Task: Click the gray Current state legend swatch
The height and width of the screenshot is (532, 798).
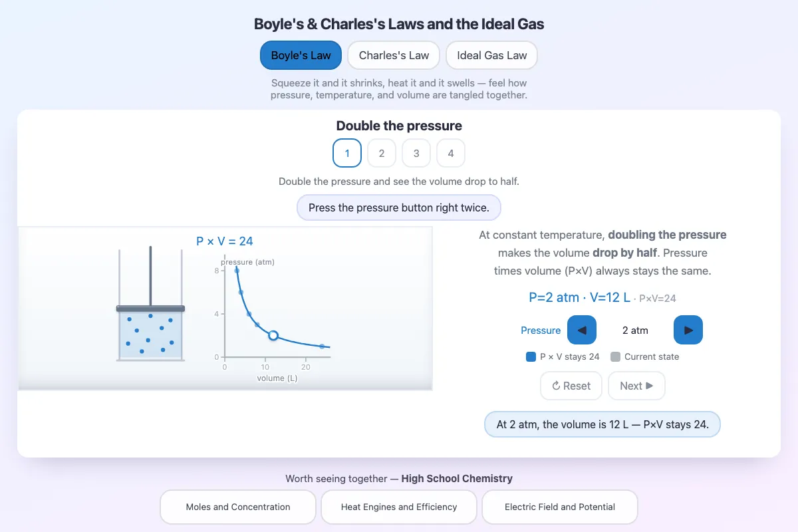Action: click(x=615, y=357)
